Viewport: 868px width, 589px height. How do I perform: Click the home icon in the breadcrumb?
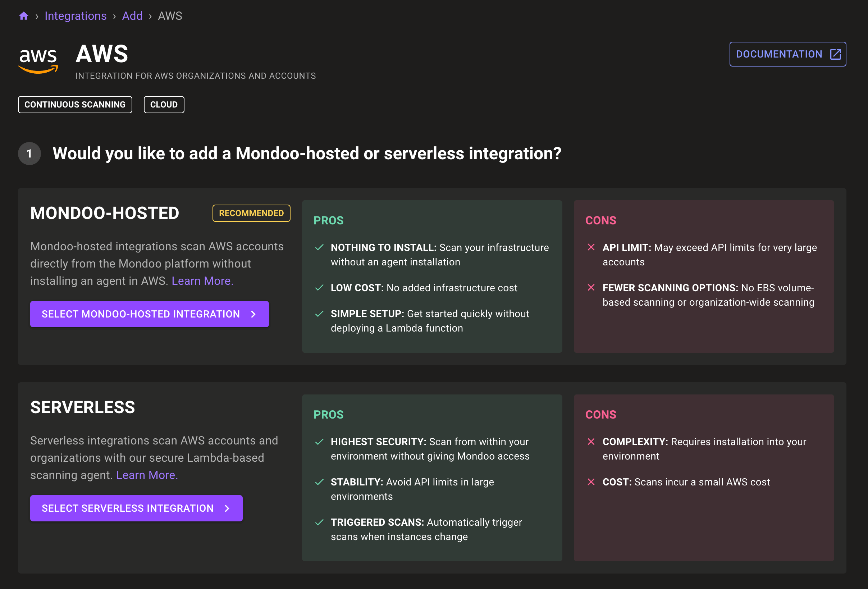pos(23,16)
